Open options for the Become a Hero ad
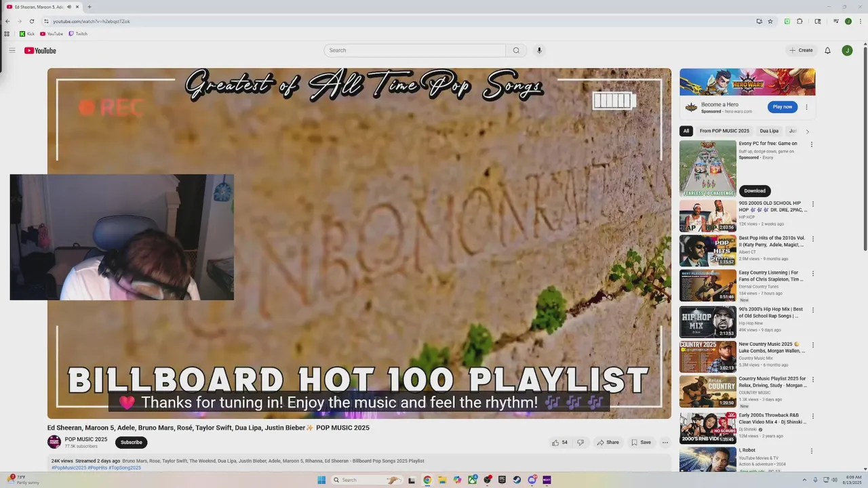 pyautogui.click(x=806, y=107)
